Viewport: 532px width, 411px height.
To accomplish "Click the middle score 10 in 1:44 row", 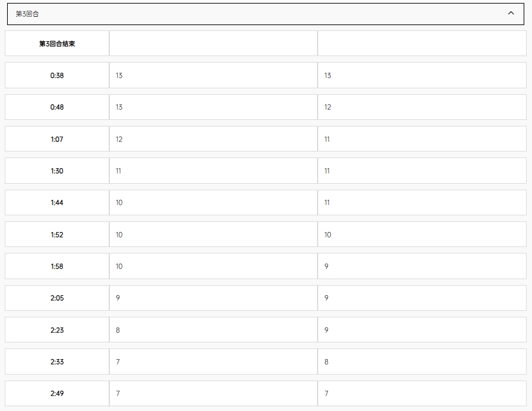I will coord(119,203).
